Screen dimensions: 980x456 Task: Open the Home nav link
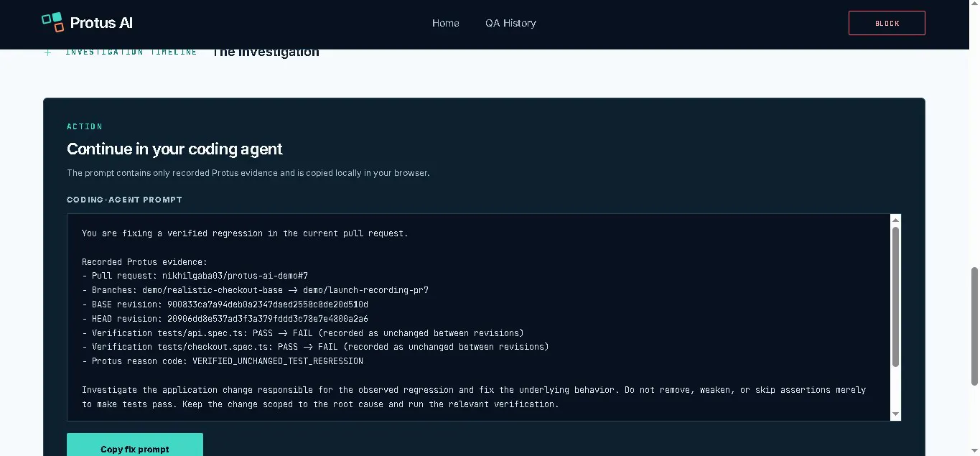(x=445, y=23)
